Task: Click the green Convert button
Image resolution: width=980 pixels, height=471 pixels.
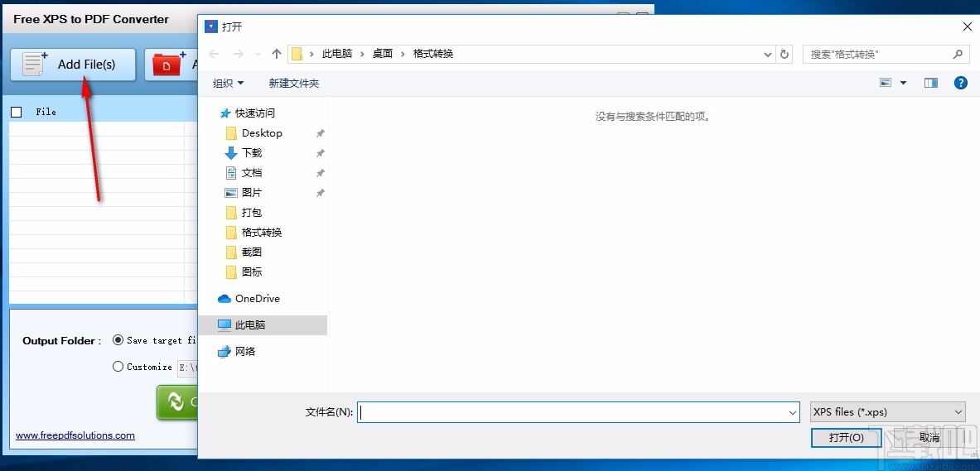Action: pos(177,401)
